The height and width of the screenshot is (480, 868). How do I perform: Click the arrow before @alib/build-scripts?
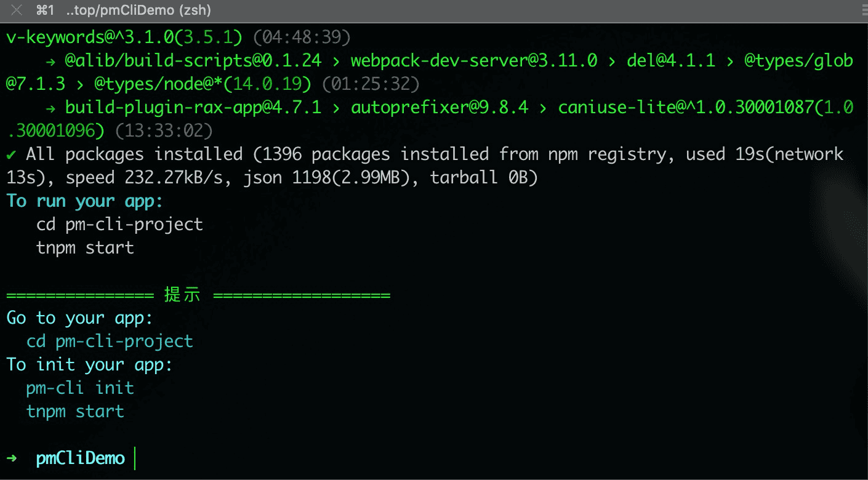click(x=50, y=61)
